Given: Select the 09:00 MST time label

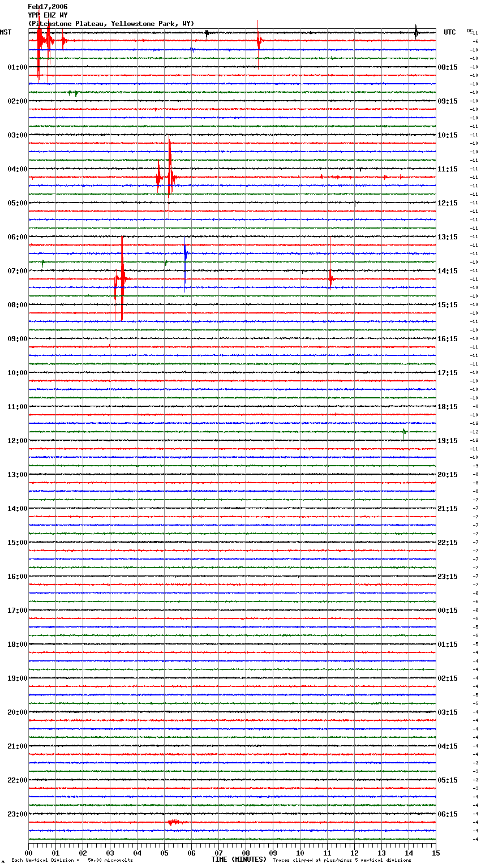Looking at the screenshot, I should [17, 339].
